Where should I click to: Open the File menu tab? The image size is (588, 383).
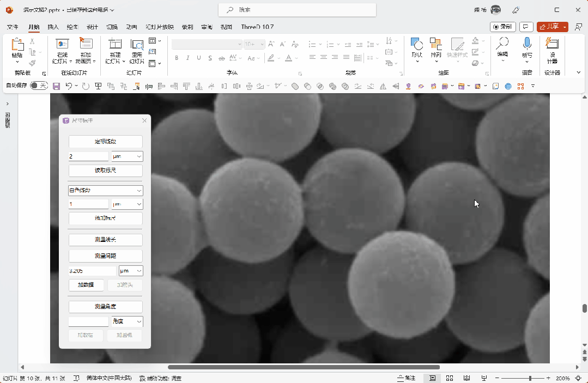coord(13,27)
